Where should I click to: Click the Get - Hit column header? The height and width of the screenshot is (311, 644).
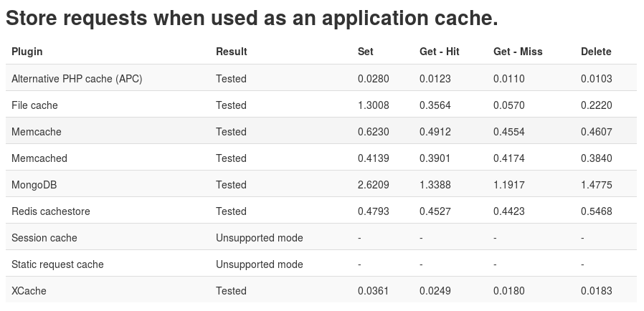point(440,52)
